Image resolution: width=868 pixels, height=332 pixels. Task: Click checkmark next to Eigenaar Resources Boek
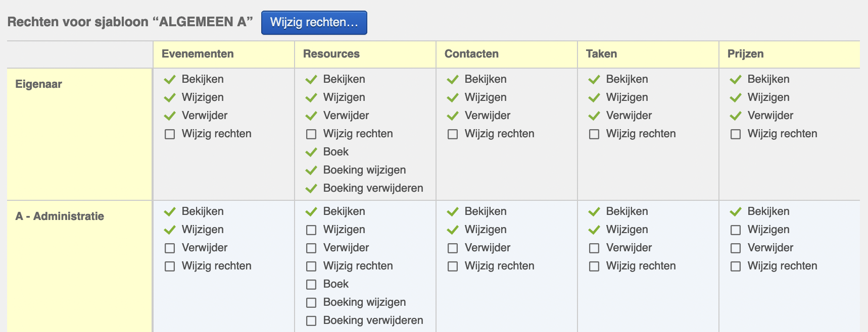(311, 152)
